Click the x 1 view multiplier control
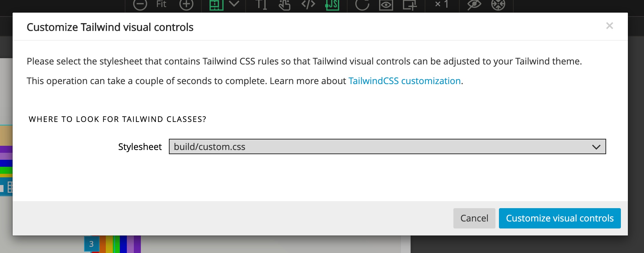The height and width of the screenshot is (253, 644). pos(441,4)
